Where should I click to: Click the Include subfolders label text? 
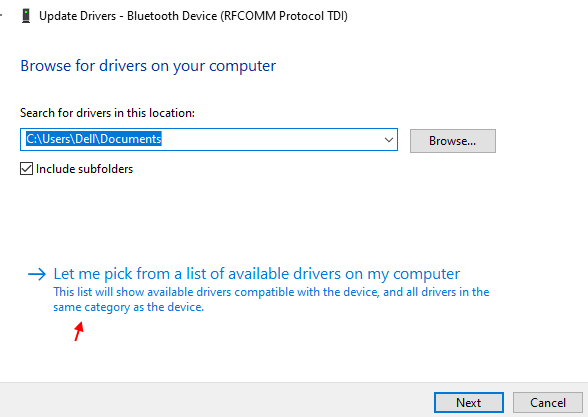pos(84,169)
